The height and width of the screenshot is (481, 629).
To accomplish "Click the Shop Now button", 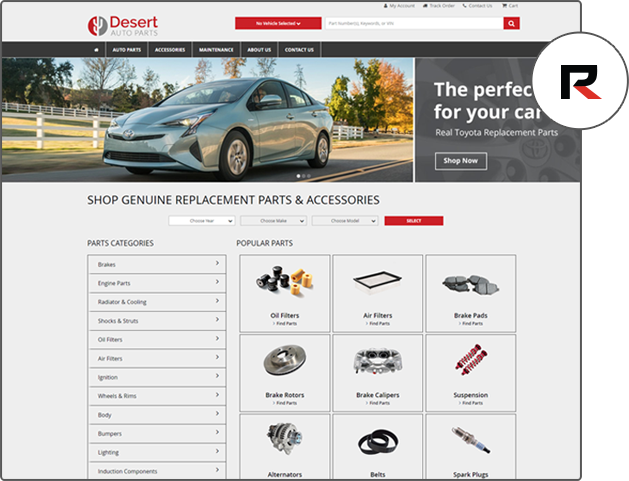I will (461, 161).
